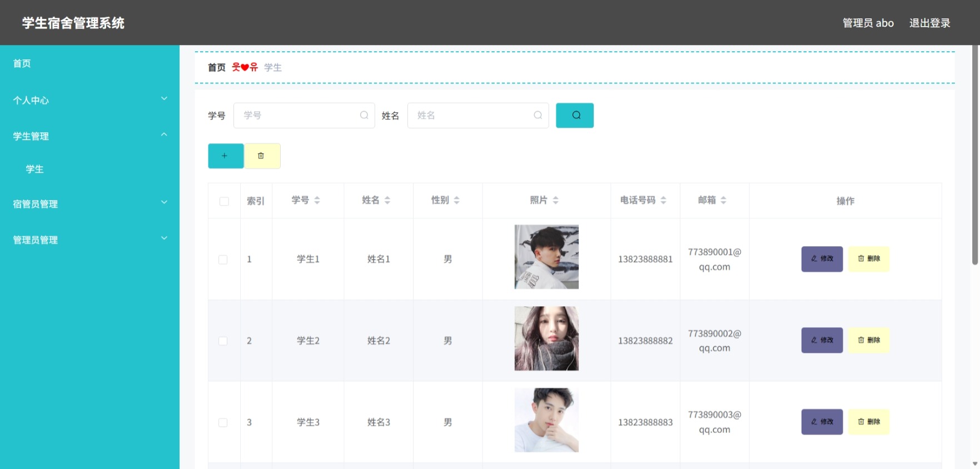
Task: Open photo thumbnail of 学生2
Action: [x=546, y=338]
